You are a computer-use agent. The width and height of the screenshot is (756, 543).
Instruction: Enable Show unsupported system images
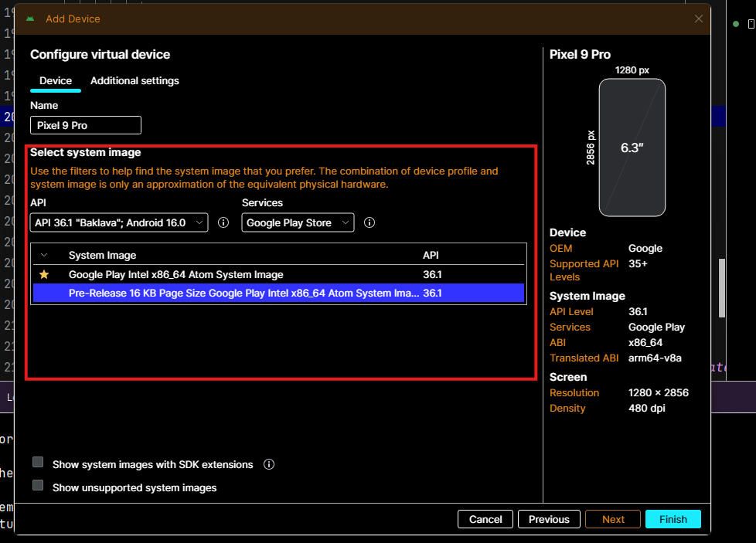(x=38, y=485)
